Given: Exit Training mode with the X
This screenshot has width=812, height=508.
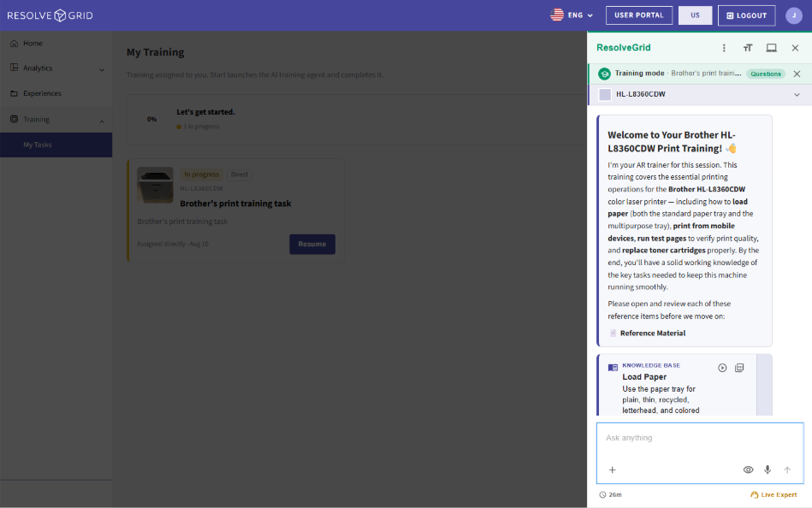Looking at the screenshot, I should coord(797,74).
